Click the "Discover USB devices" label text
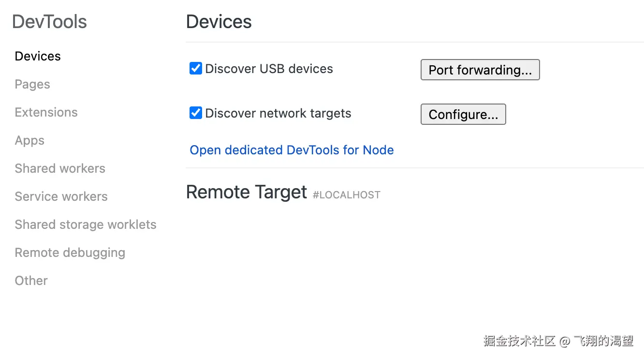Screen dimensions: 644x358 tap(269, 69)
